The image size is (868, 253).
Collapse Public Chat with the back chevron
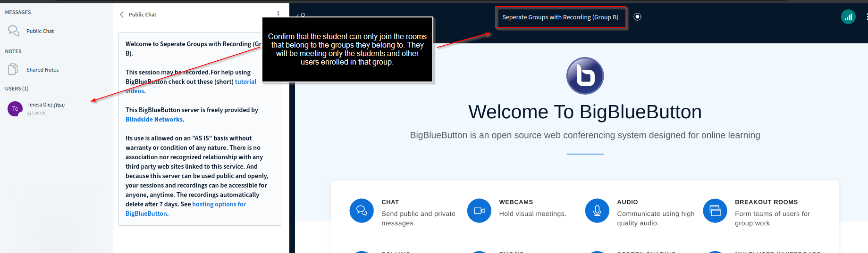click(x=122, y=15)
